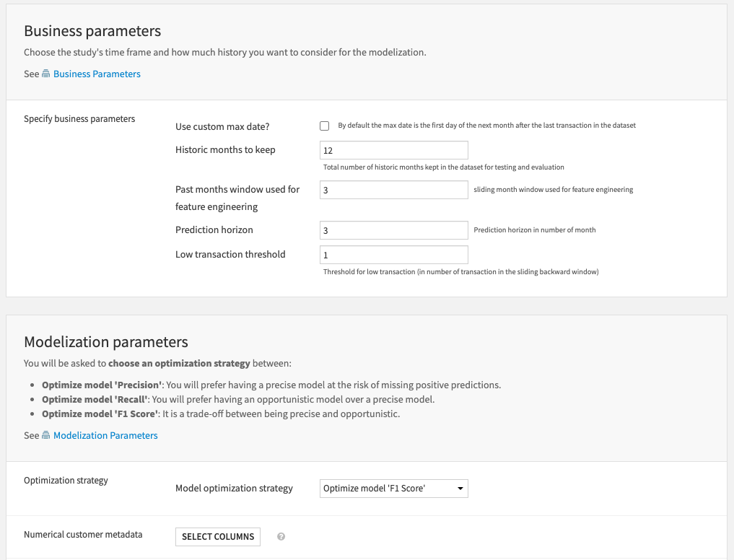Click the 'Use custom max date?' label
734x560 pixels.
tap(222, 126)
